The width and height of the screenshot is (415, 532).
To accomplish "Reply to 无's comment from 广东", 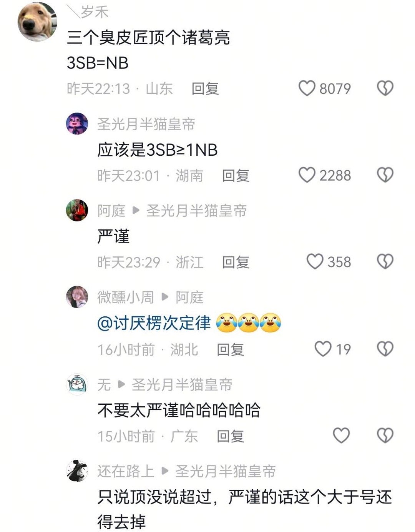I will point(230,436).
